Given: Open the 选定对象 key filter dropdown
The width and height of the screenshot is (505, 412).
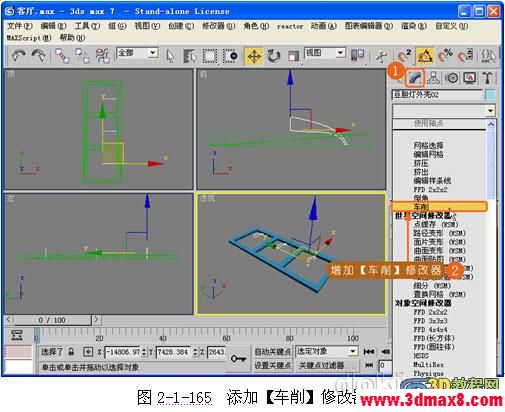Looking at the screenshot, I should pyautogui.click(x=353, y=351).
